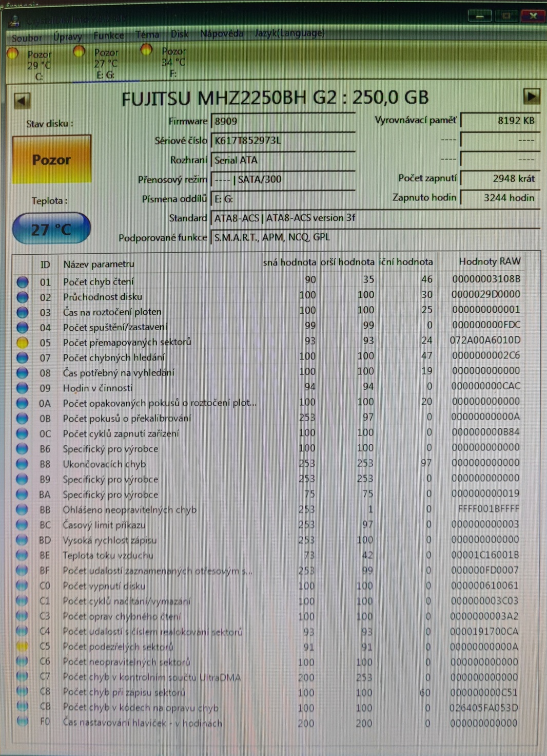The width and height of the screenshot is (547, 756).
Task: Click yellow dot of Počet podezřelých sektorů
Action: click(22, 646)
